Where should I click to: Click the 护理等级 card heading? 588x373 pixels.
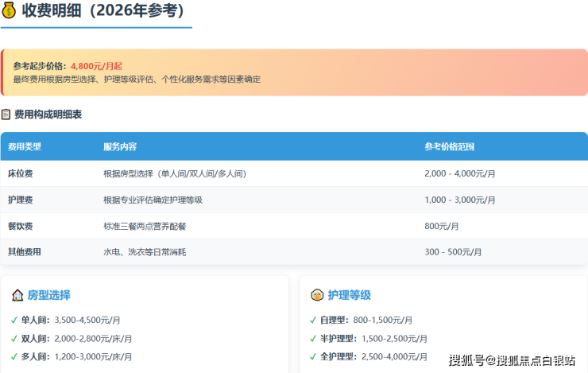350,295
